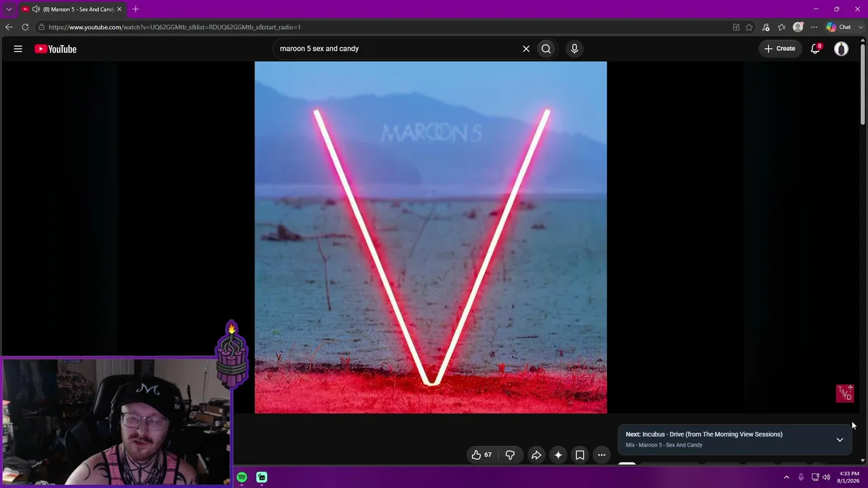Open Spotify from the taskbar
Image resolution: width=868 pixels, height=488 pixels.
click(242, 478)
